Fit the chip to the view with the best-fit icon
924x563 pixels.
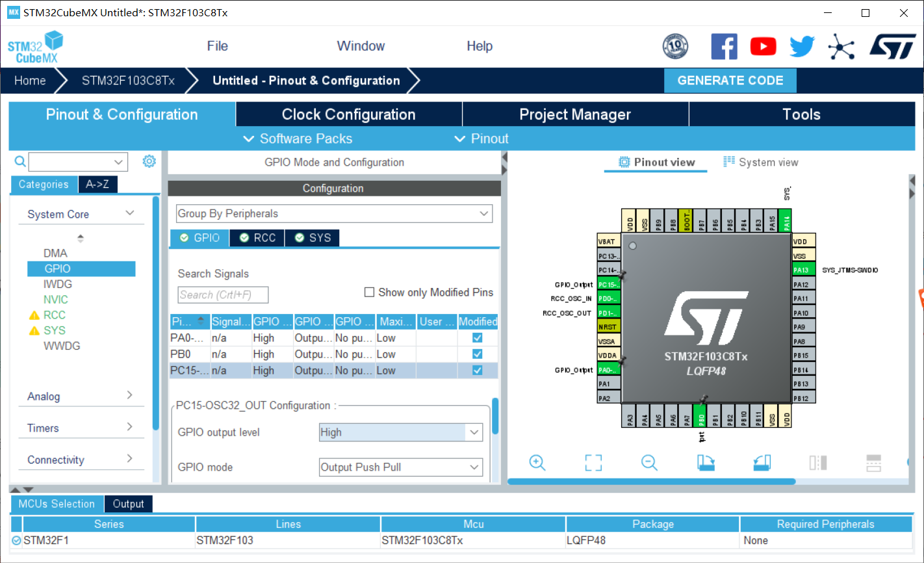pos(593,463)
